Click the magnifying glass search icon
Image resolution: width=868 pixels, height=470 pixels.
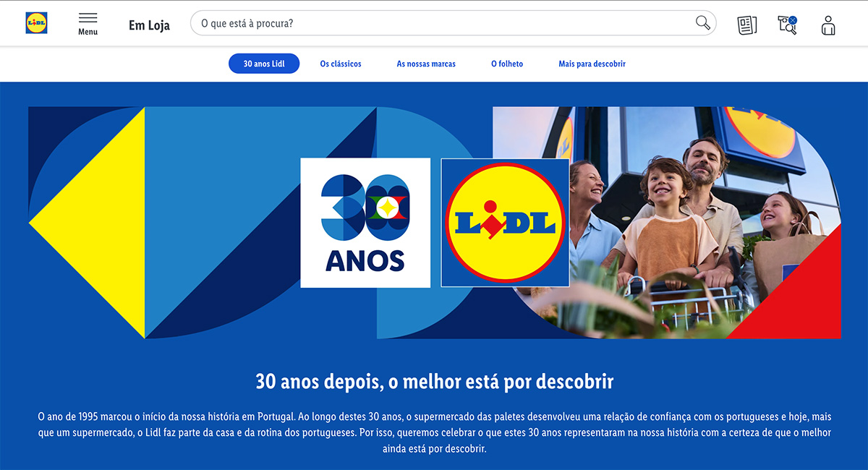[702, 23]
